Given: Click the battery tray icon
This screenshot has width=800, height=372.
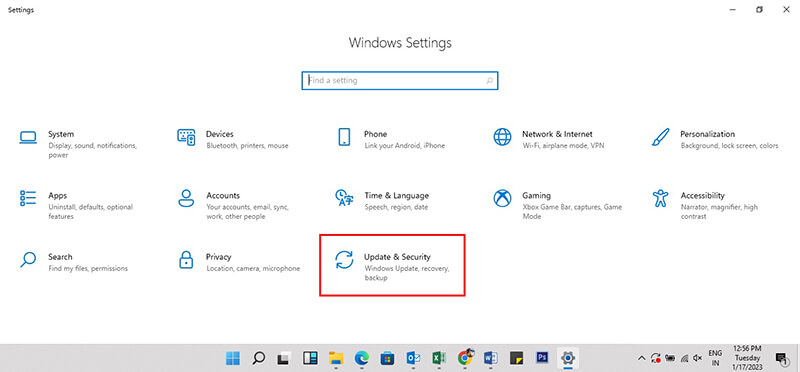Looking at the screenshot, I should coord(670,358).
